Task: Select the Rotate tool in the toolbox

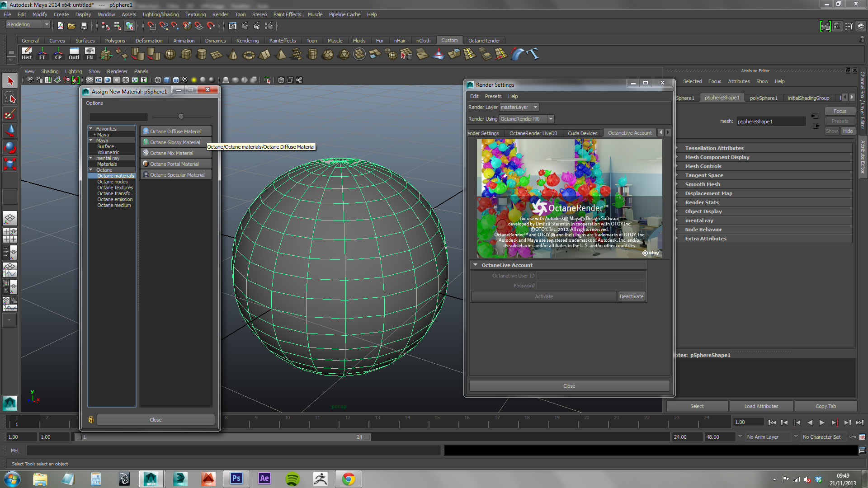Action: coord(10,147)
